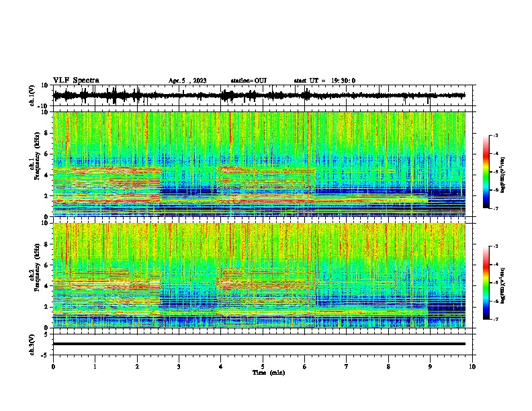Screen dimensions: 532x411
Task: Click tick label "7" on the time axis
Action: (x=347, y=367)
